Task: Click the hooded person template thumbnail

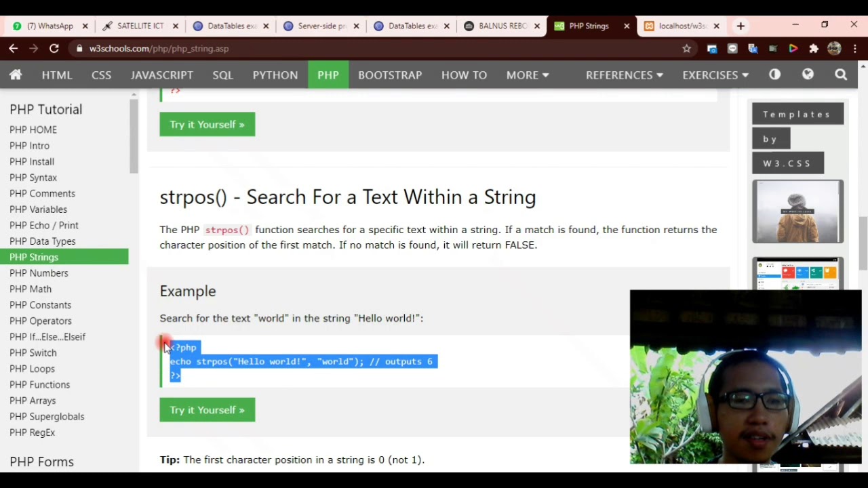Action: (x=797, y=211)
